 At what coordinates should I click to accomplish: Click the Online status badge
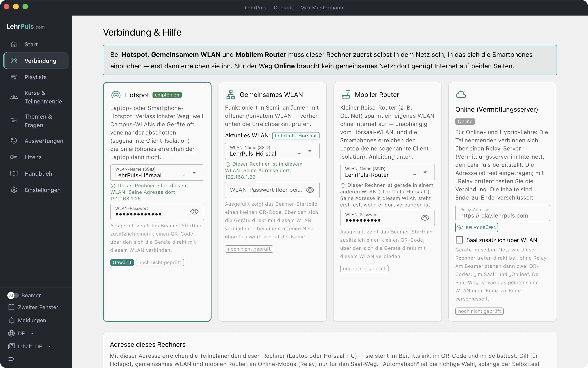tap(465, 121)
